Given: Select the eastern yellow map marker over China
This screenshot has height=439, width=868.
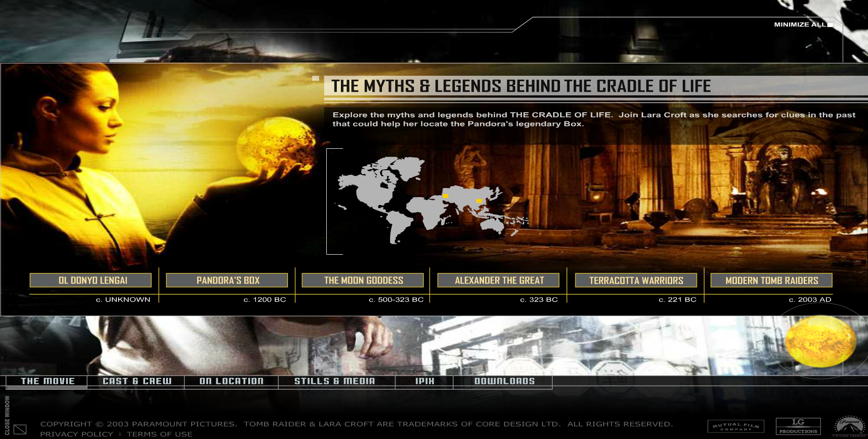Looking at the screenshot, I should pos(479,201).
